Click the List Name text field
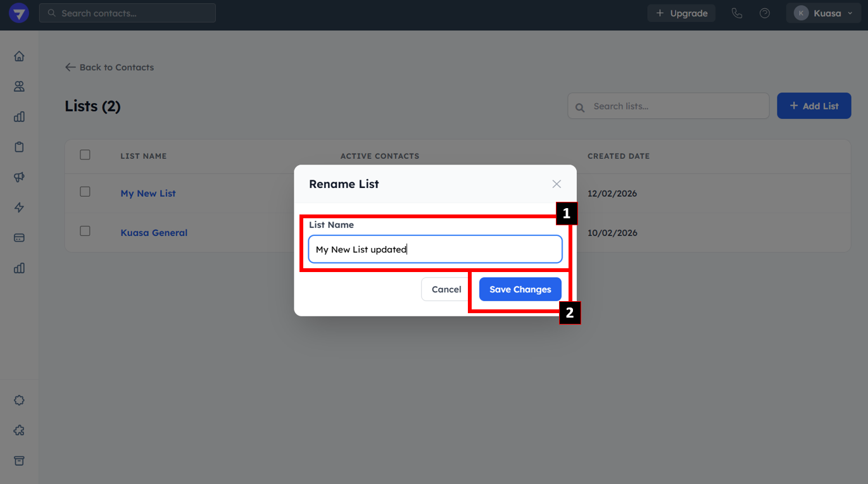 [x=435, y=249]
